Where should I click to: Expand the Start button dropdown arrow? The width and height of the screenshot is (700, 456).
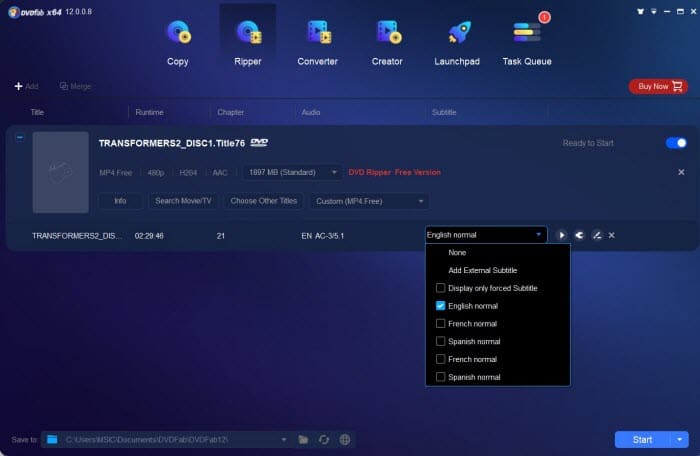coord(679,439)
